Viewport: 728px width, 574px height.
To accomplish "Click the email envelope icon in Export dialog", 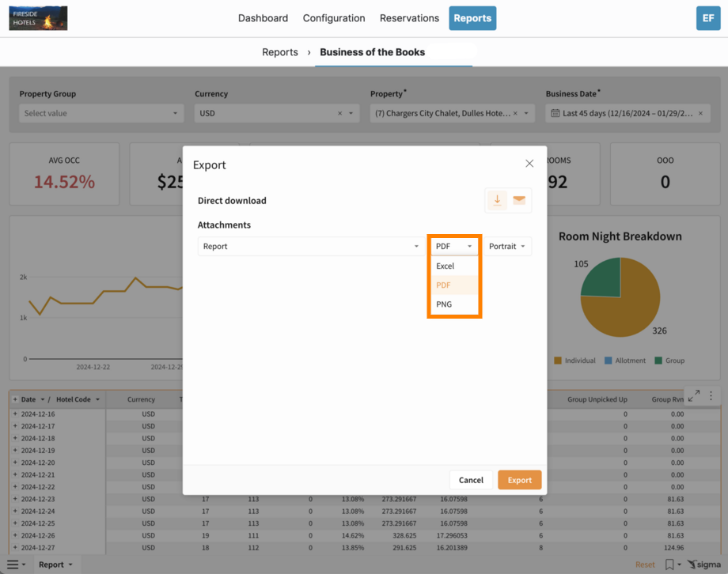I will click(519, 200).
